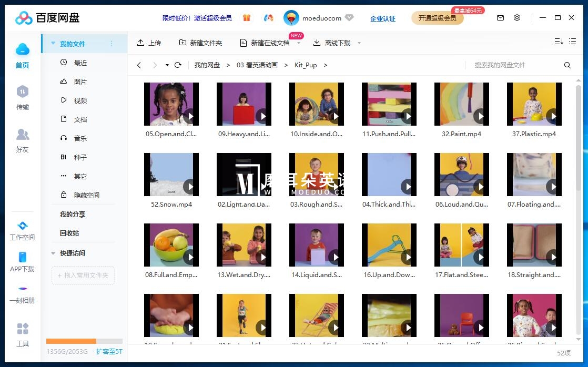Refresh the current folder view

click(x=178, y=65)
